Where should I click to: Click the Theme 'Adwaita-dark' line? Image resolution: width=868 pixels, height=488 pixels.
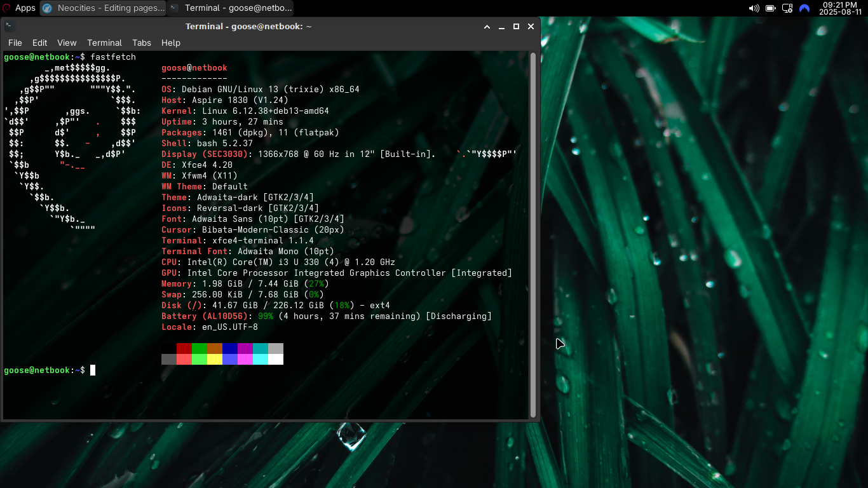[238, 198]
